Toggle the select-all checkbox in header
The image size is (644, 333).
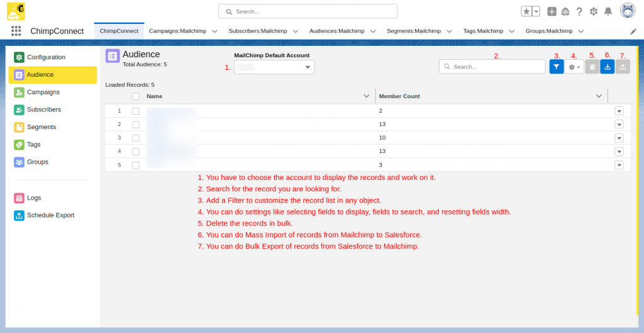[136, 96]
